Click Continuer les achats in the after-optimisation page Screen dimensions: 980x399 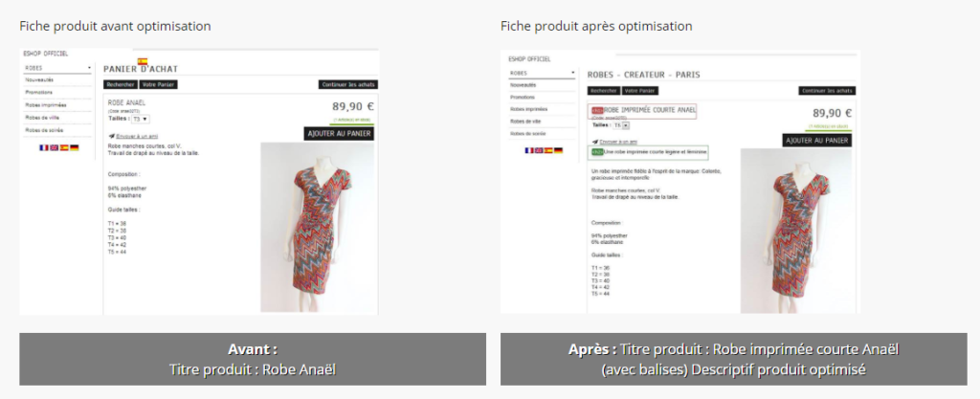pyautogui.click(x=828, y=91)
